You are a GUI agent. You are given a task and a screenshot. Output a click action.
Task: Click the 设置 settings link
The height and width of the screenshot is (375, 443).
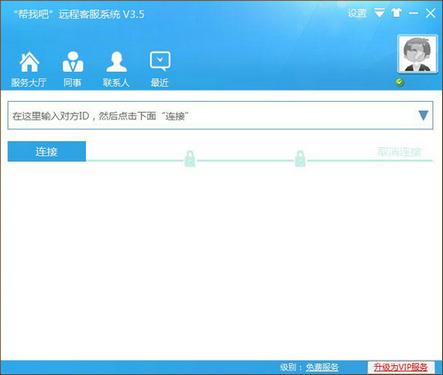pyautogui.click(x=357, y=13)
